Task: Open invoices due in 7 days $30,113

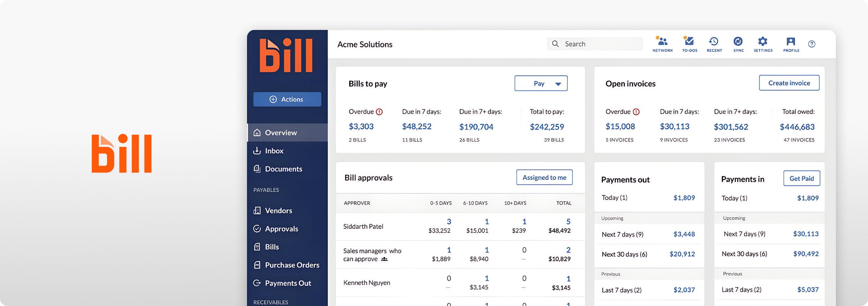Action: pos(675,126)
